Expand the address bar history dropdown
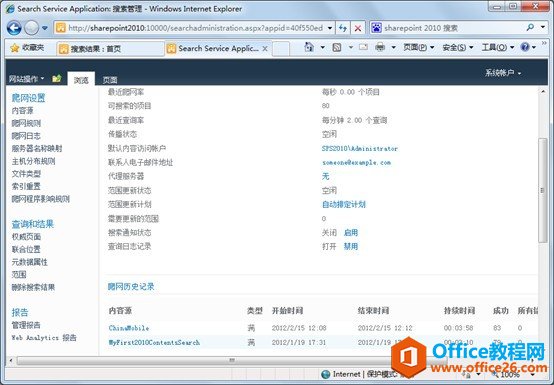This screenshot has width=554, height=385. [x=330, y=28]
